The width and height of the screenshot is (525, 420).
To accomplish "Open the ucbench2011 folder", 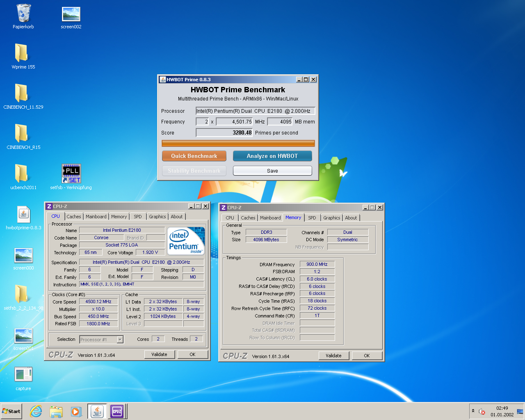I will [x=23, y=176].
